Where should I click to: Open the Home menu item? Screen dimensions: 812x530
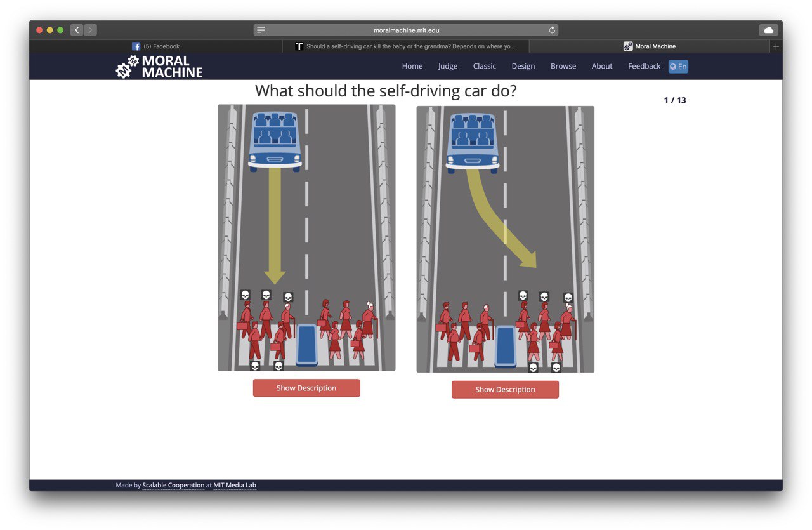pos(412,66)
